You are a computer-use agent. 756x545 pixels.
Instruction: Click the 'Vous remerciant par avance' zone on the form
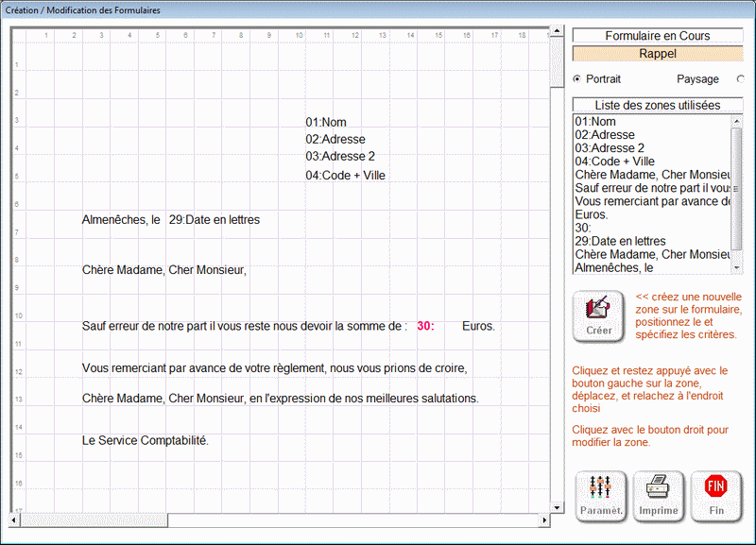click(275, 368)
